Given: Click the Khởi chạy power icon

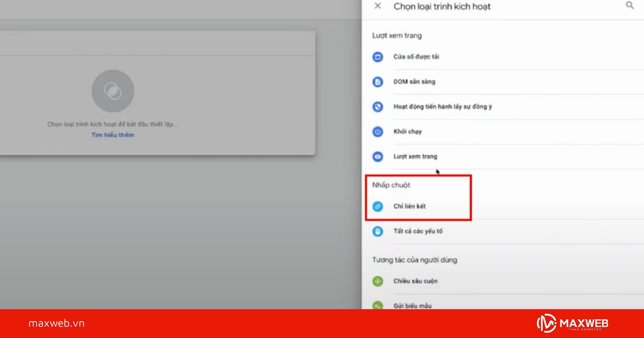Looking at the screenshot, I should [378, 132].
